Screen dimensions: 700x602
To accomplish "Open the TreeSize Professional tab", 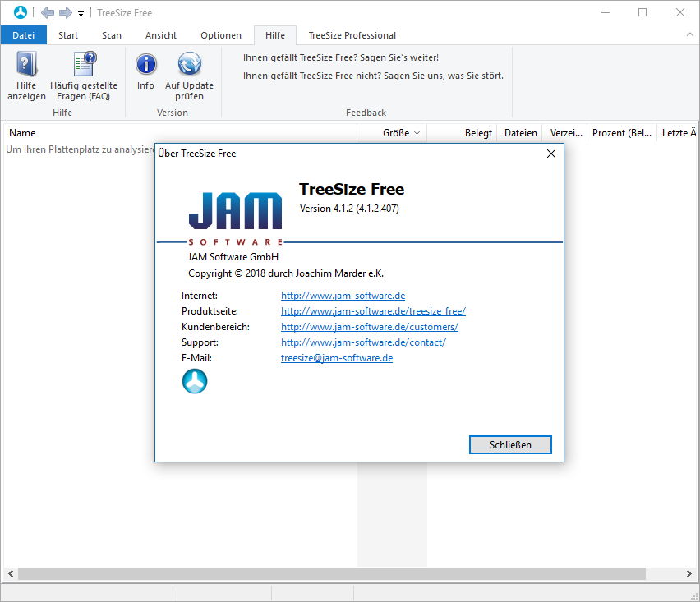I will click(x=352, y=35).
